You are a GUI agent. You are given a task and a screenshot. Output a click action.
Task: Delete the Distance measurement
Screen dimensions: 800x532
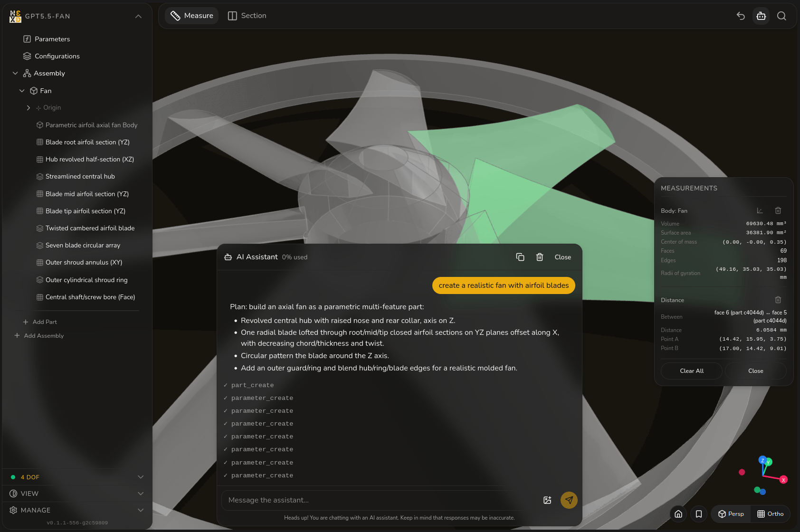pos(778,300)
